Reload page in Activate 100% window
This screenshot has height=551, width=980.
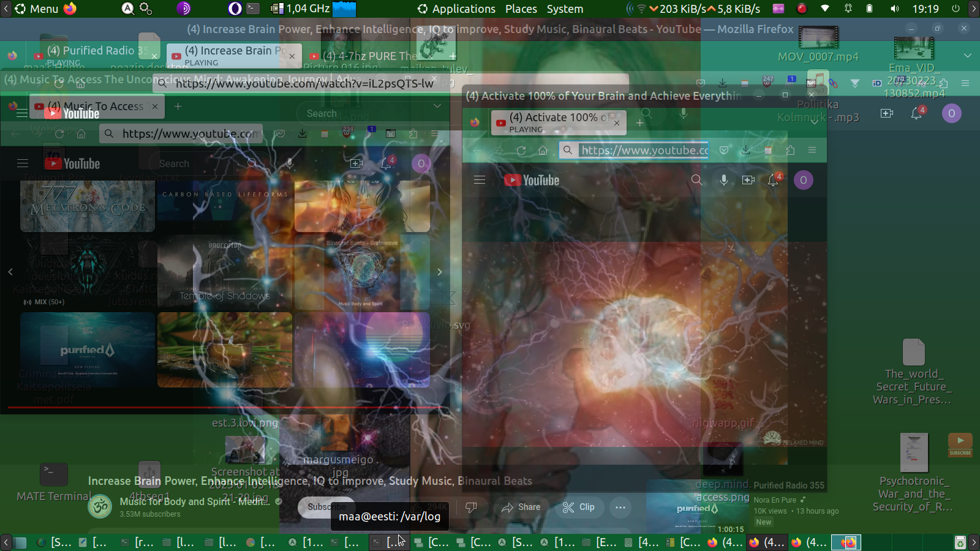point(521,151)
